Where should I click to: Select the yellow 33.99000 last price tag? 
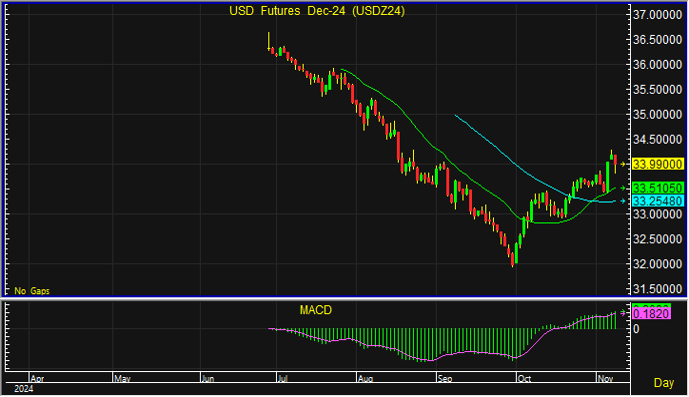pyautogui.click(x=658, y=164)
